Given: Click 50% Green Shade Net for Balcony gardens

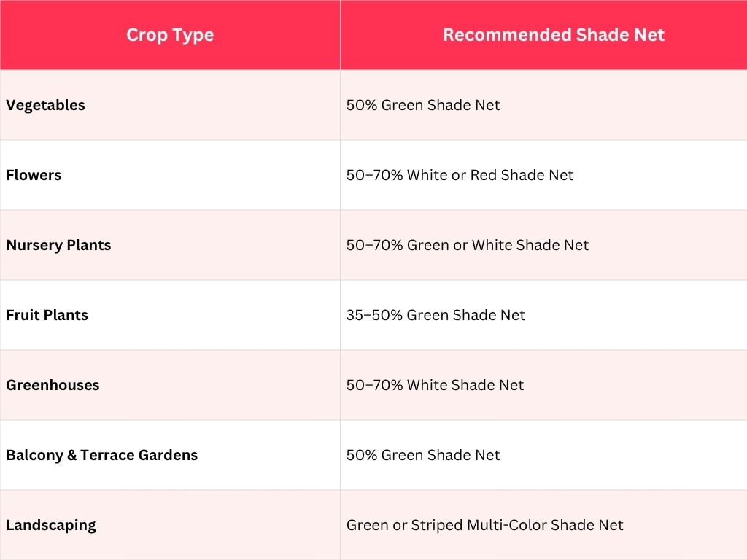Looking at the screenshot, I should [x=423, y=455].
